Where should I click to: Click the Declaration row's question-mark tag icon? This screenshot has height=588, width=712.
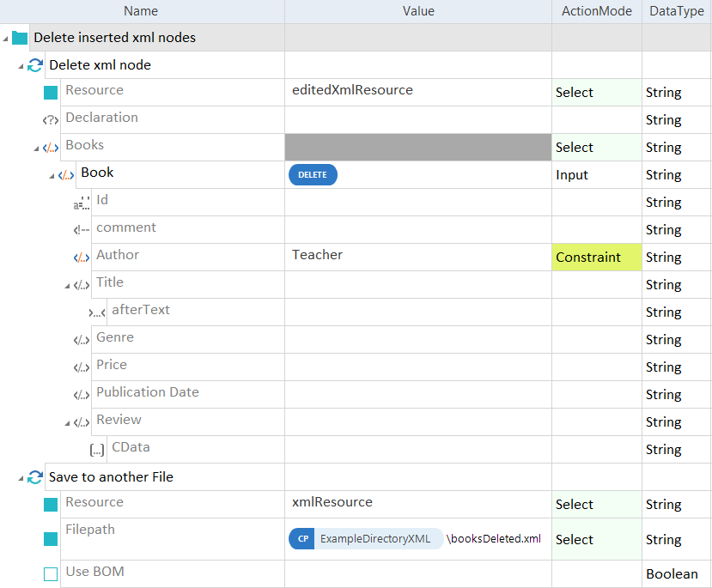click(51, 120)
